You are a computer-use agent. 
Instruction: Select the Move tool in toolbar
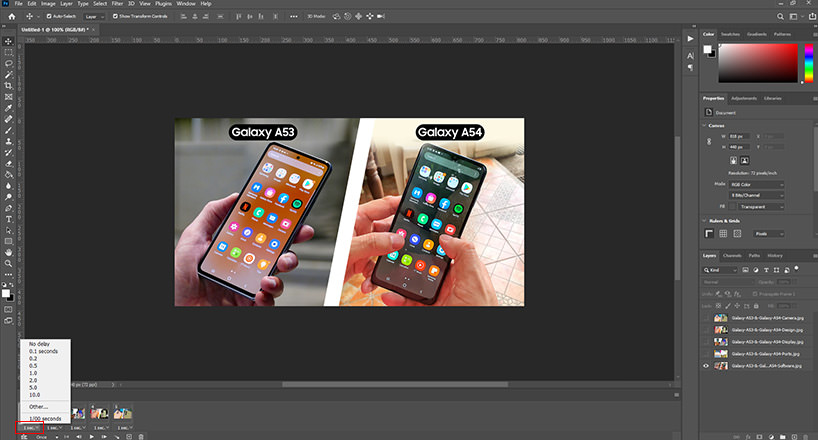pos(8,41)
